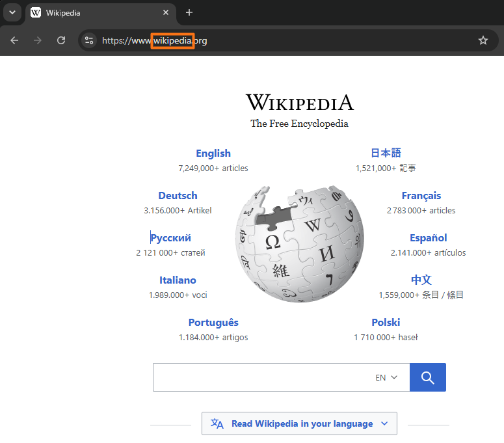The image size is (504, 443).
Task: Click the browser back arrow
Action: coord(14,40)
